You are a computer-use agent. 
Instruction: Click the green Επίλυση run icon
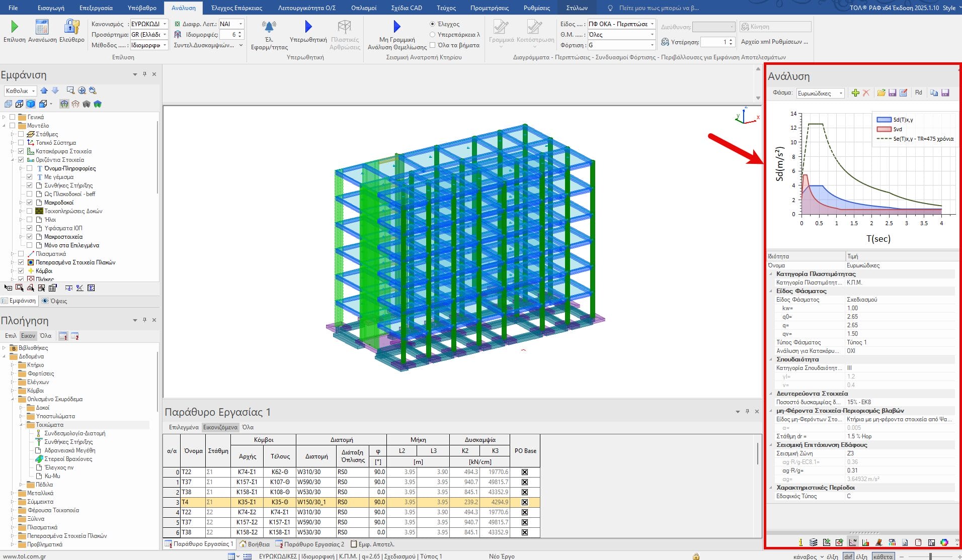coord(14,27)
